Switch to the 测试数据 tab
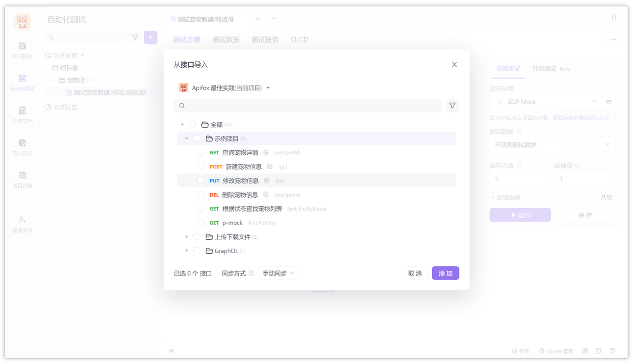633x364 pixels. [x=226, y=40]
